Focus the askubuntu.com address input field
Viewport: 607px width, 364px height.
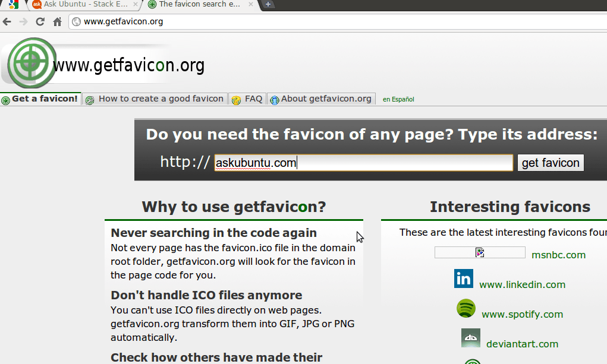click(363, 163)
